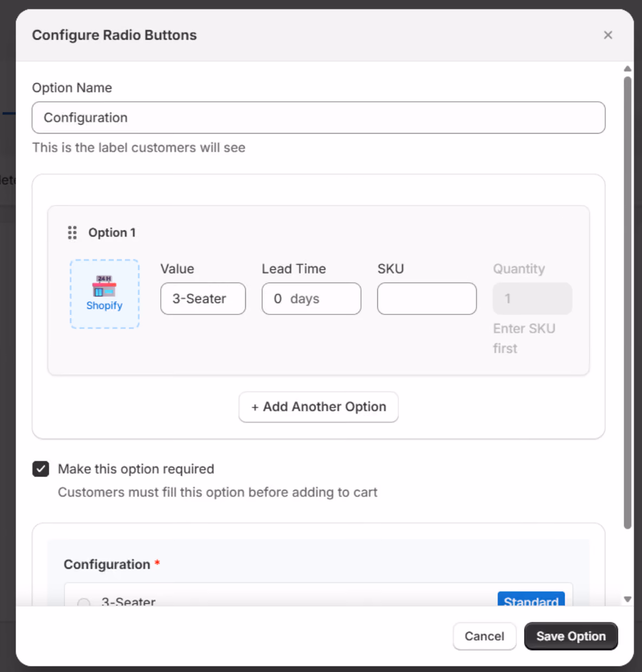Add another option to the list
642x672 pixels.
click(x=318, y=407)
